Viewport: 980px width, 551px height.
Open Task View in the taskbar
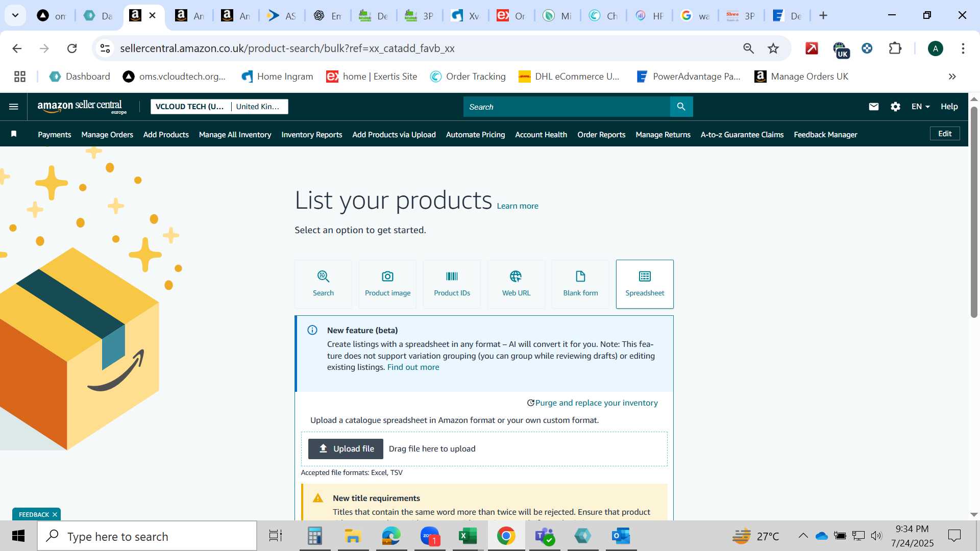pos(276,536)
